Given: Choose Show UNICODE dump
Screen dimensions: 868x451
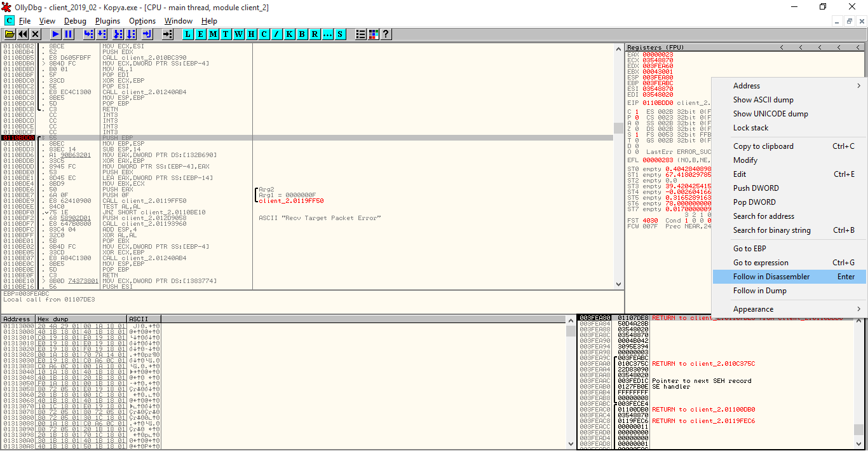Looking at the screenshot, I should (x=789, y=114).
